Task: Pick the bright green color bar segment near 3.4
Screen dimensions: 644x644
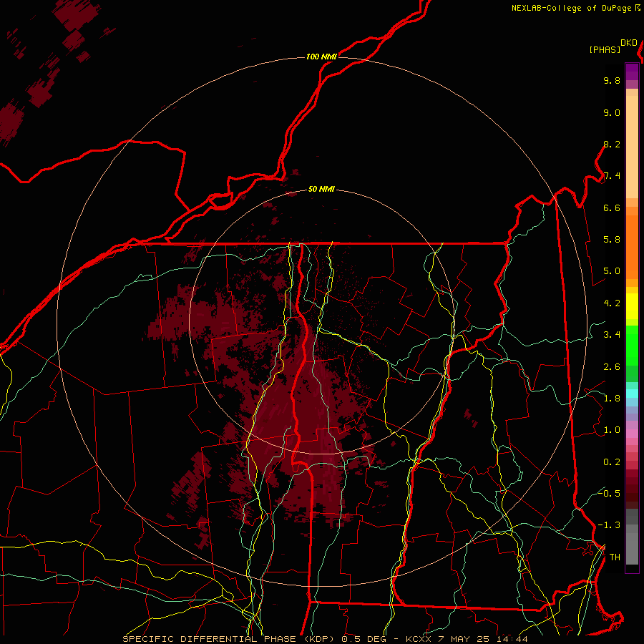Action: pyautogui.click(x=632, y=345)
